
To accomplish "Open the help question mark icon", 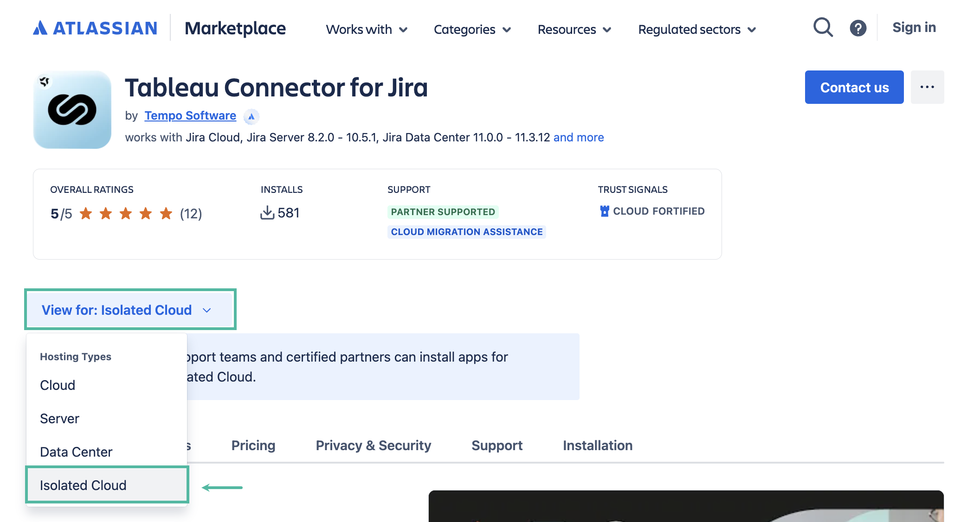I will click(x=858, y=28).
